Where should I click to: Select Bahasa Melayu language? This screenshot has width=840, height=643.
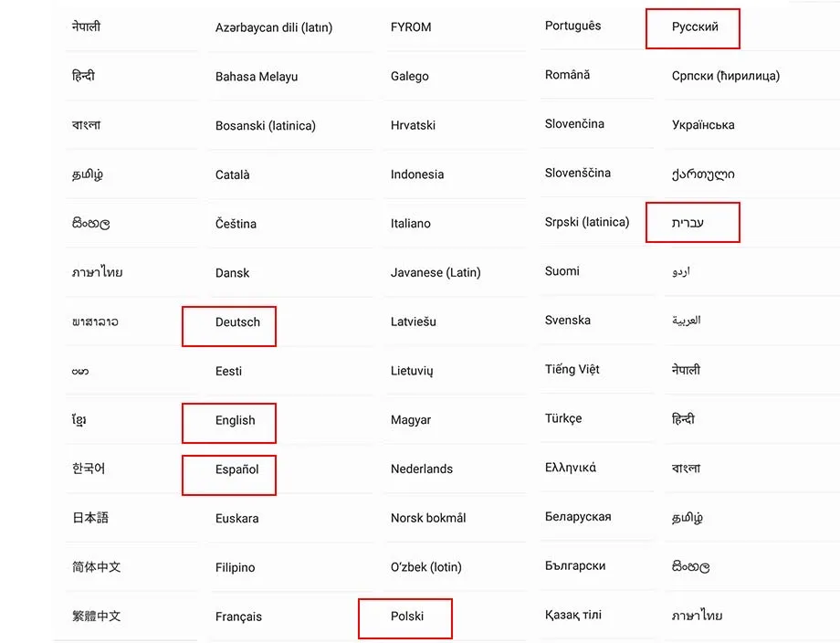[256, 77]
